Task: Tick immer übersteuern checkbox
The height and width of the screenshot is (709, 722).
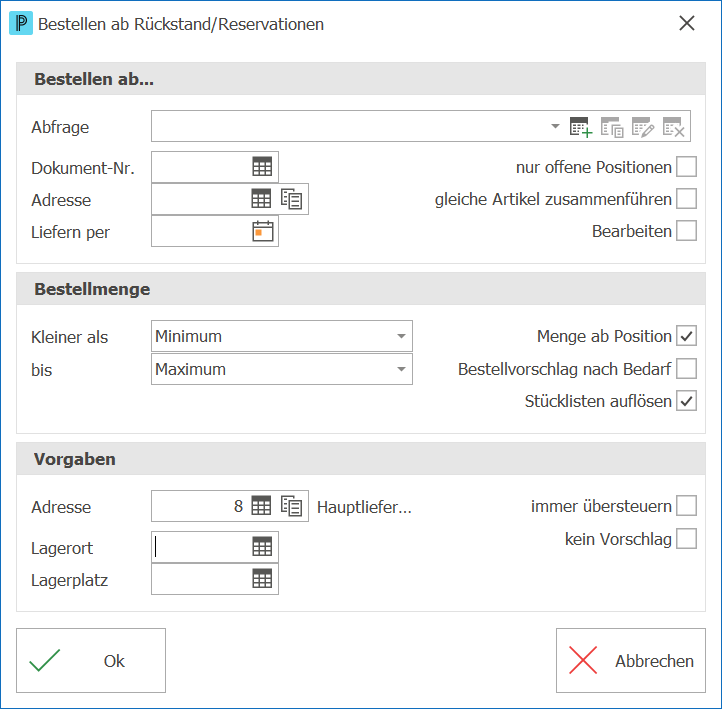Action: click(686, 506)
